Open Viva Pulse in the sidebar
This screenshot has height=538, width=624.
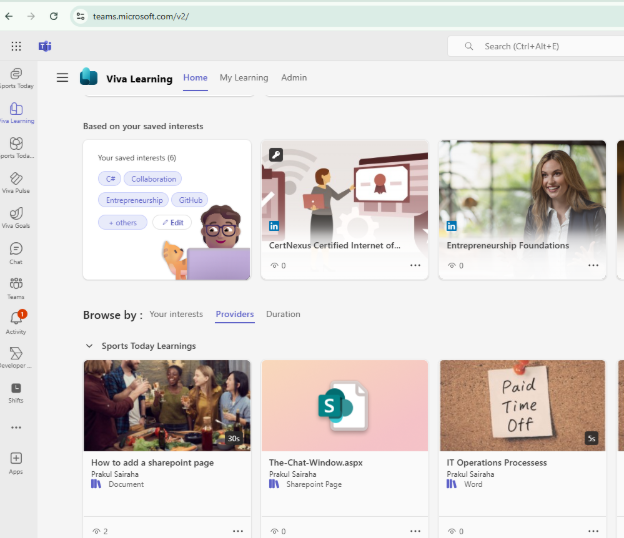[16, 183]
